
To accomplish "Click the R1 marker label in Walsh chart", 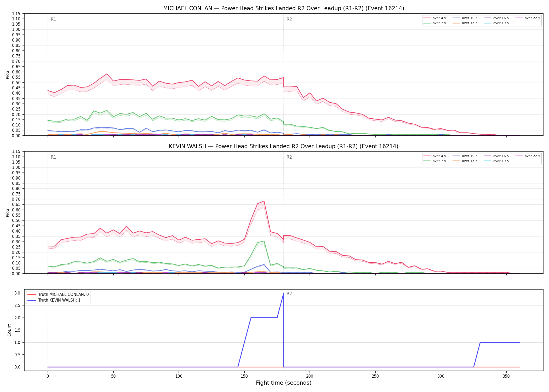I will coord(53,157).
